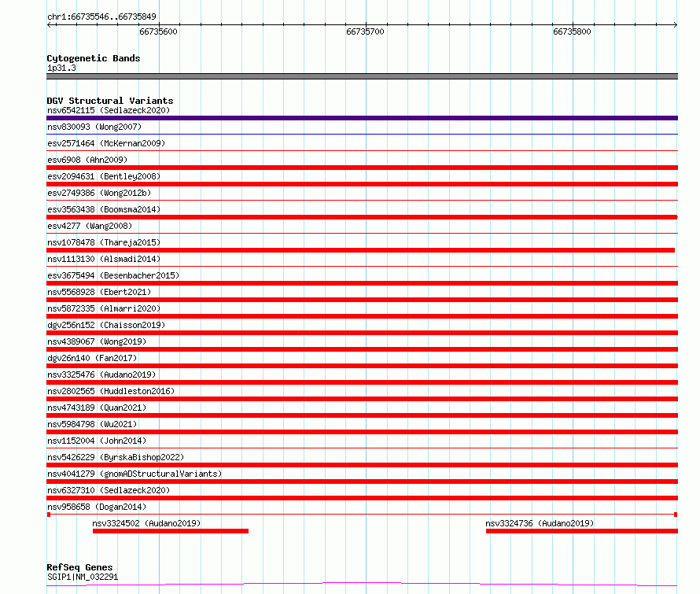The width and height of the screenshot is (700, 594).
Task: Click ruler position 66735800
Action: 572,31
